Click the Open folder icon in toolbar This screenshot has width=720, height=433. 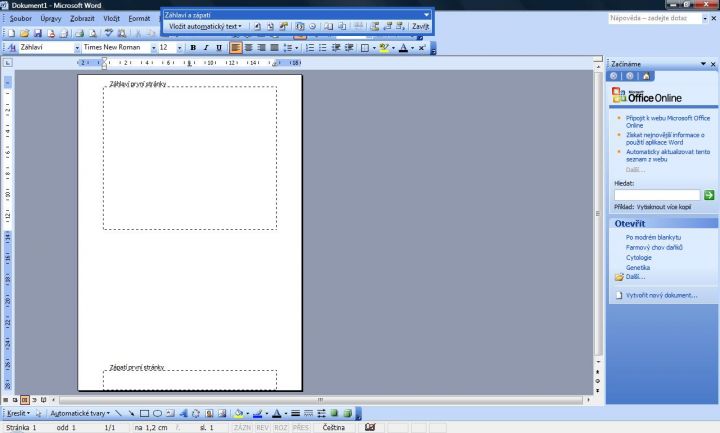coord(24,33)
